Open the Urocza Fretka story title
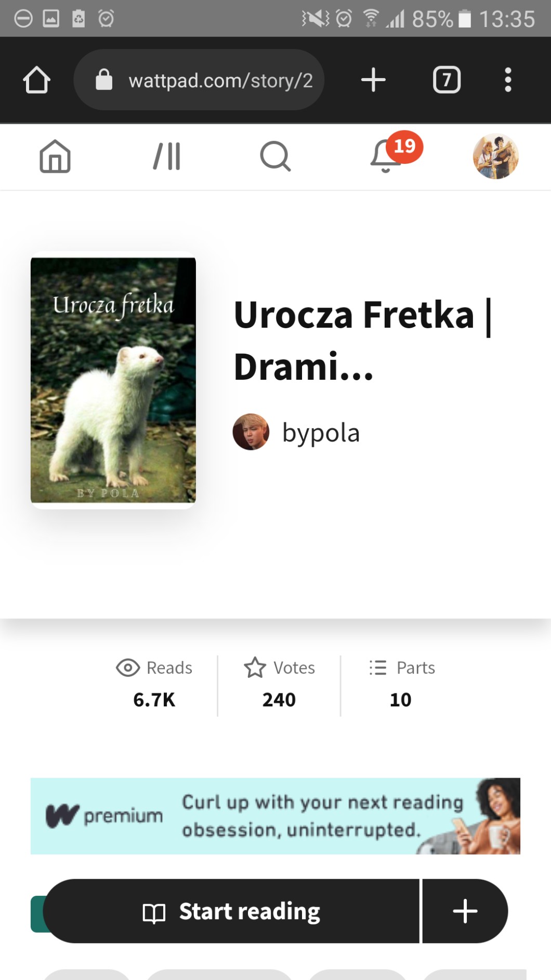 [363, 340]
